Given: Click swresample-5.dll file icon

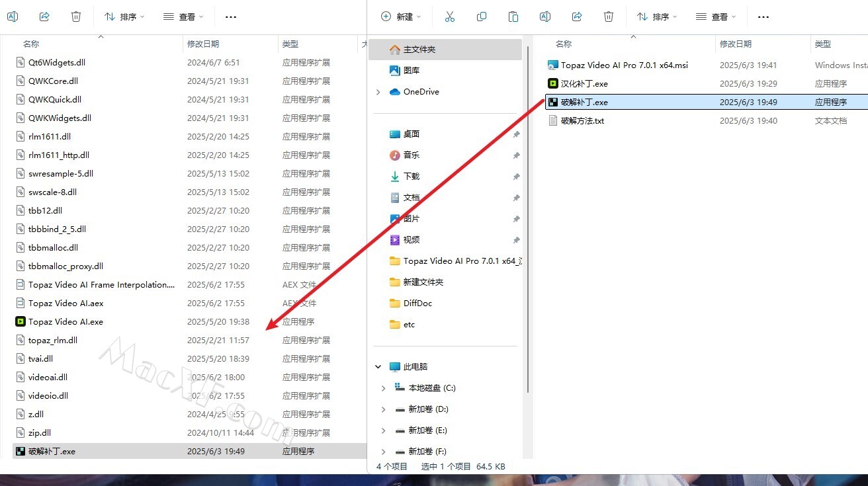Looking at the screenshot, I should point(21,173).
